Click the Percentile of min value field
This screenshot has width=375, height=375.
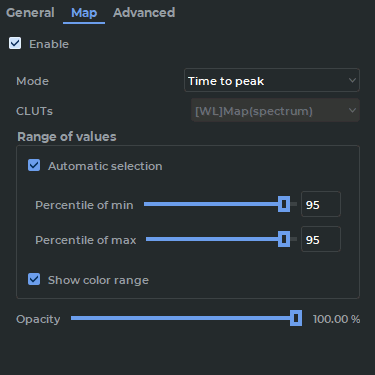point(321,204)
